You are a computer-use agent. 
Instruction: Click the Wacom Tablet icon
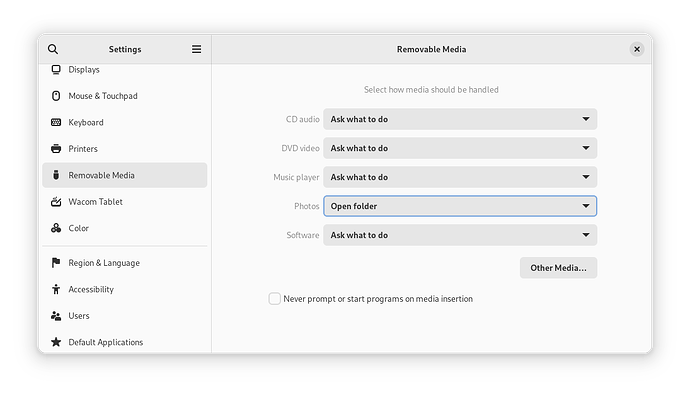click(x=56, y=201)
